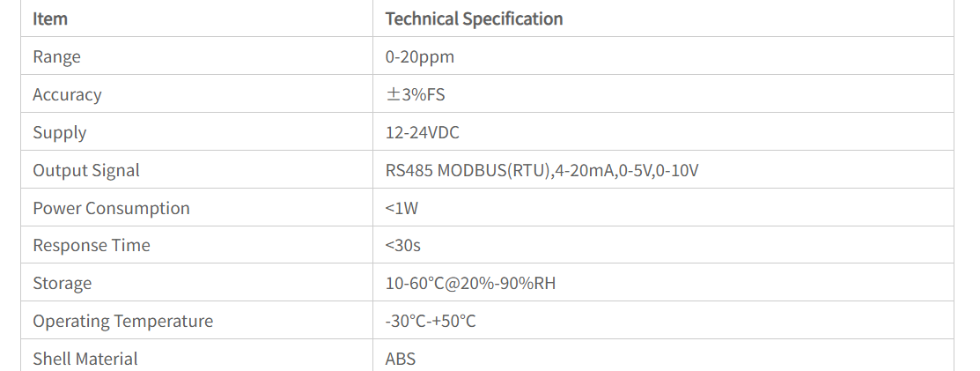Click the "Item" column header
Image resolution: width=980 pixels, height=371 pixels.
tap(50, 19)
